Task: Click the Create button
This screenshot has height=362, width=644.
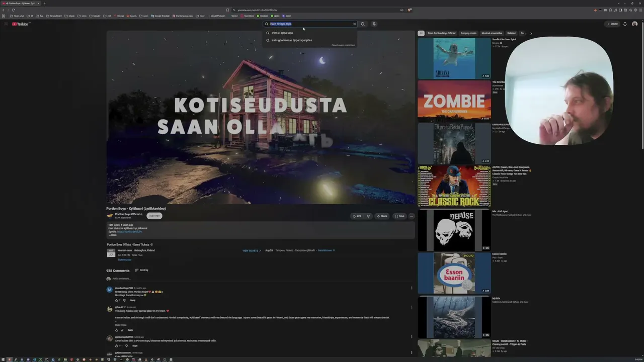Action: pyautogui.click(x=612, y=24)
